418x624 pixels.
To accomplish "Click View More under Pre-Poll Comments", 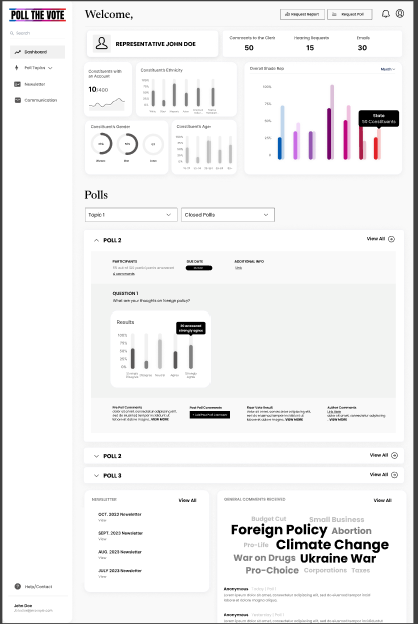I will click(160, 419).
